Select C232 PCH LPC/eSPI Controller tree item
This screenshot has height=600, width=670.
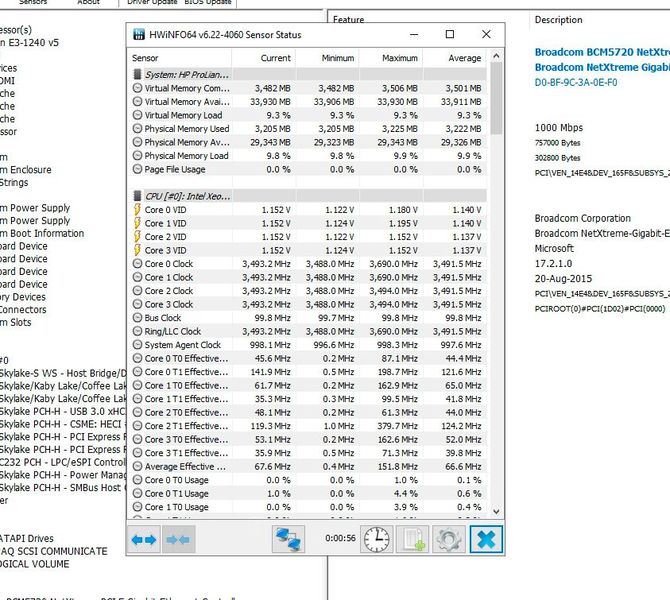63,462
